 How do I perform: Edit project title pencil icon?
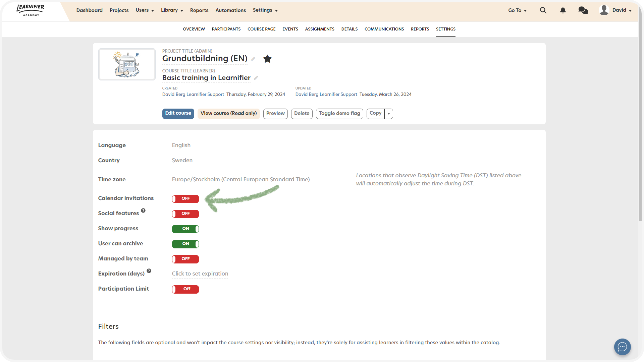253,59
